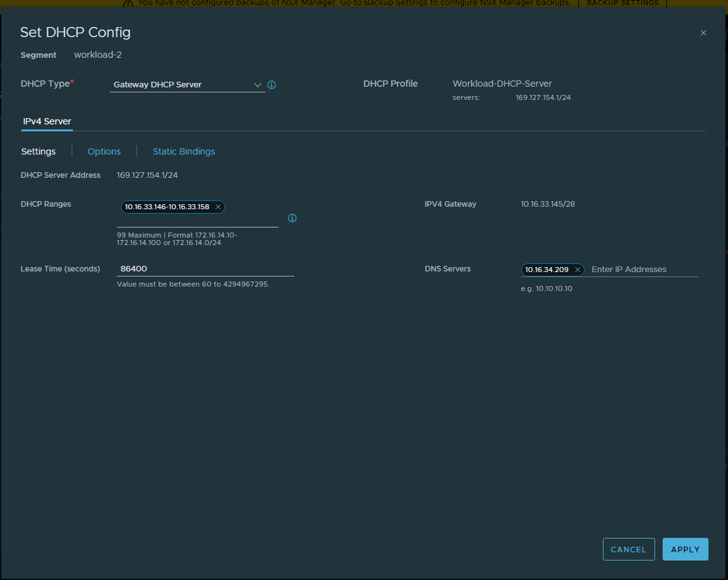This screenshot has width=728, height=580.
Task: Open the Static Bindings sub-tab
Action: pyautogui.click(x=184, y=151)
